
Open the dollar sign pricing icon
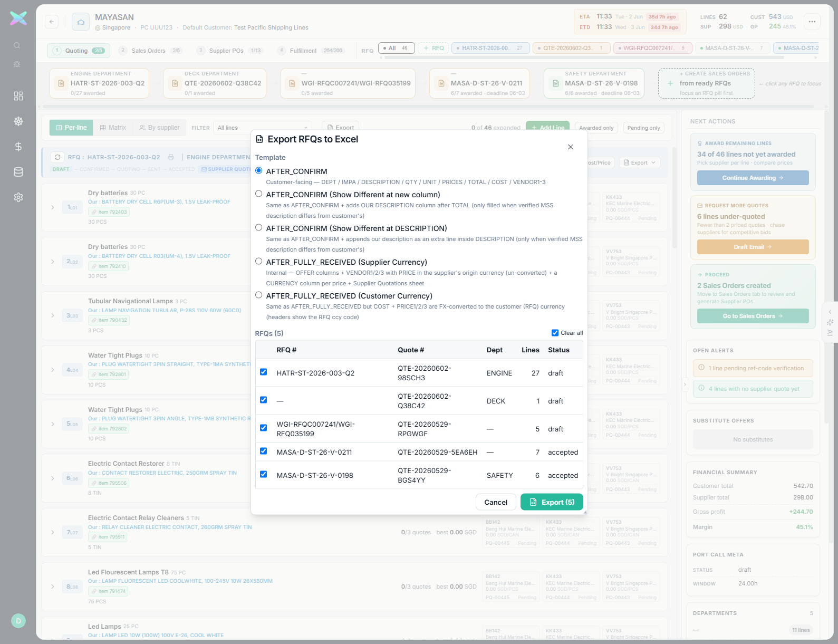click(18, 147)
